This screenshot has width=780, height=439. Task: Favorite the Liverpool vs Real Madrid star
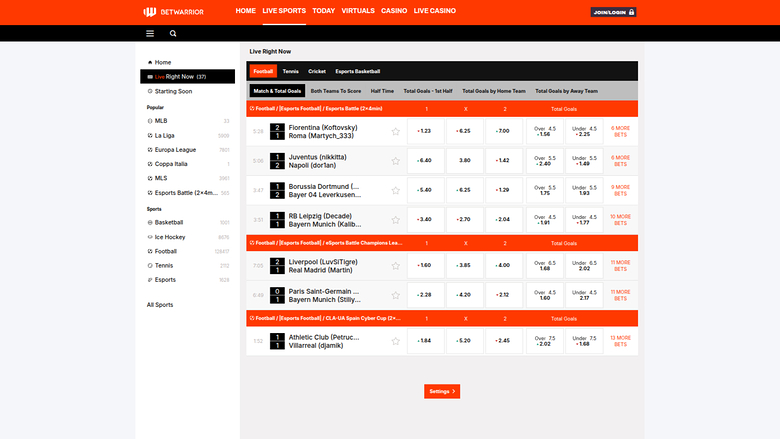pyautogui.click(x=395, y=266)
